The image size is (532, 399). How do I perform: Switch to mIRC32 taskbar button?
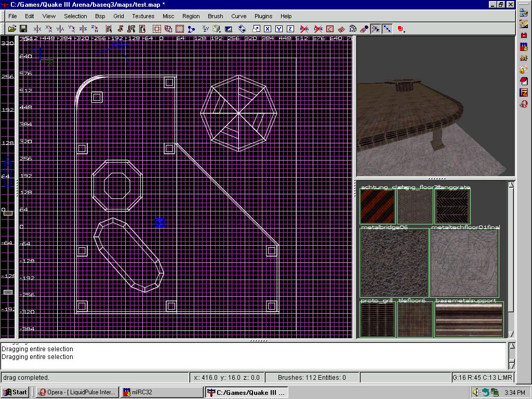click(x=162, y=392)
